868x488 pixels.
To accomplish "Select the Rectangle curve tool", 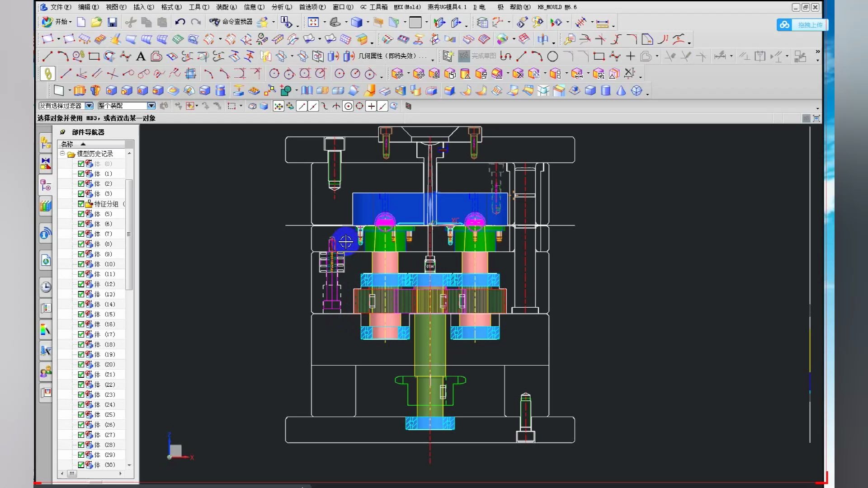I will [x=94, y=56].
